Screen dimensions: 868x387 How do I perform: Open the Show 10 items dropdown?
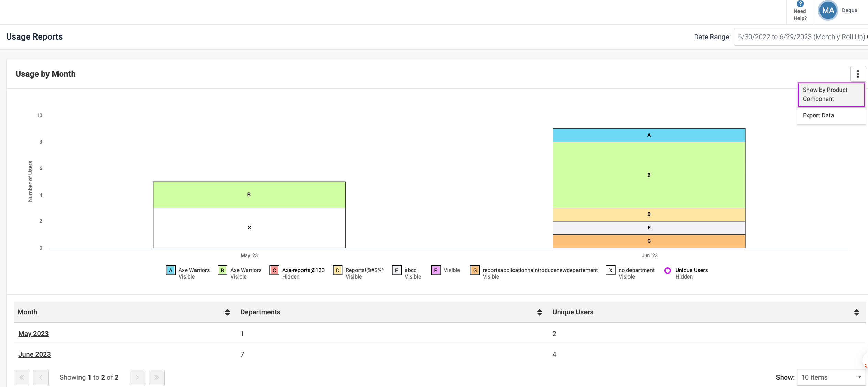831,377
